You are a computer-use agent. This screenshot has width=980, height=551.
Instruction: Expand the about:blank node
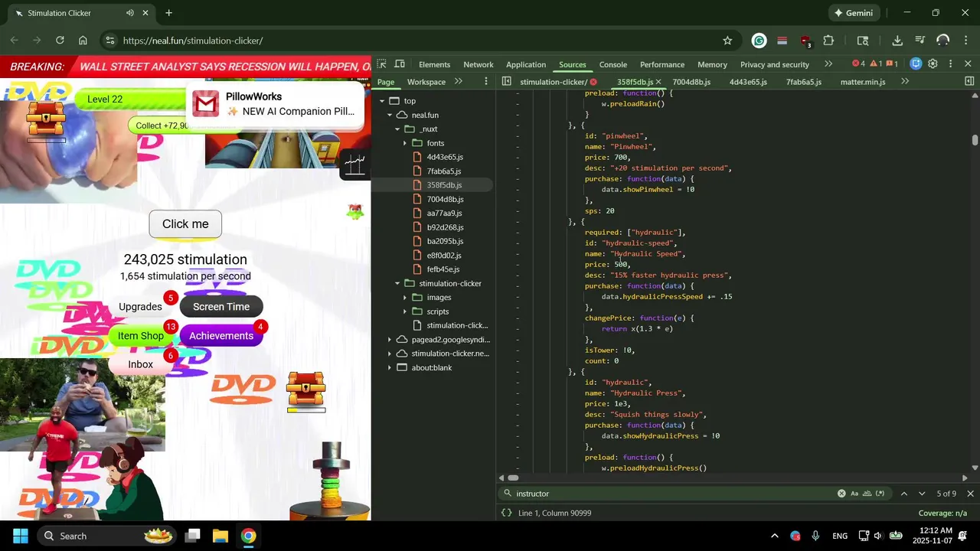click(389, 367)
